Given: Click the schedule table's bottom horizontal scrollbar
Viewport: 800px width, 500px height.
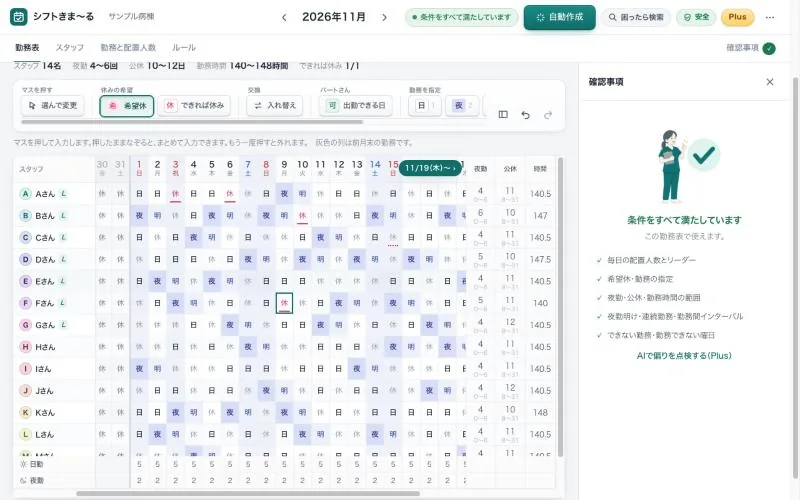Looking at the screenshot, I should (x=248, y=493).
